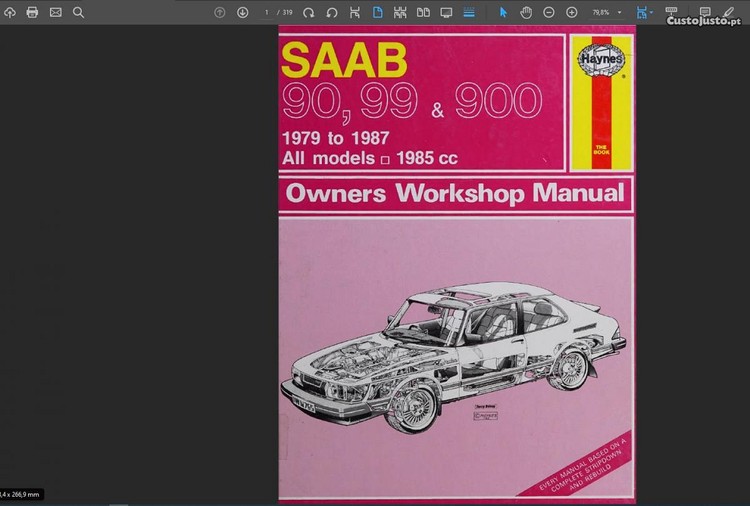Rotate the page clockwise
The image size is (750, 506).
click(309, 12)
